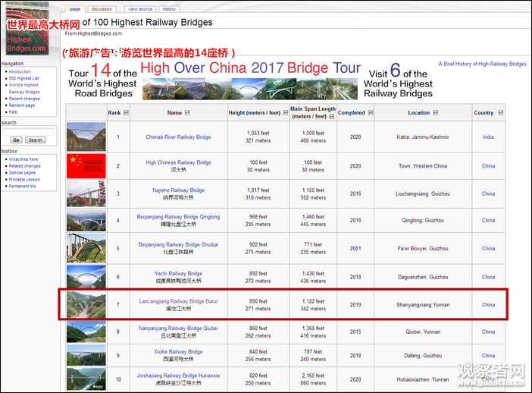Open What links here
Screen dimensions: 532x393
(x=23, y=159)
